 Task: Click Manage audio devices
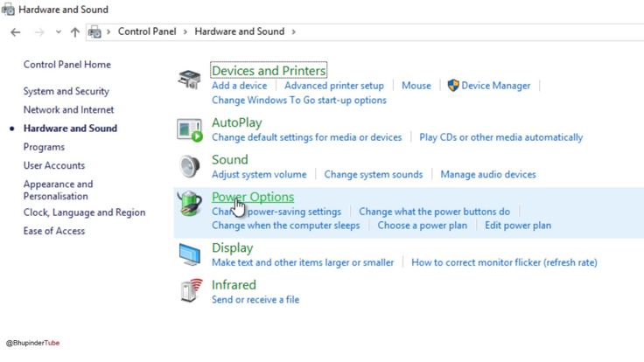[x=488, y=174]
